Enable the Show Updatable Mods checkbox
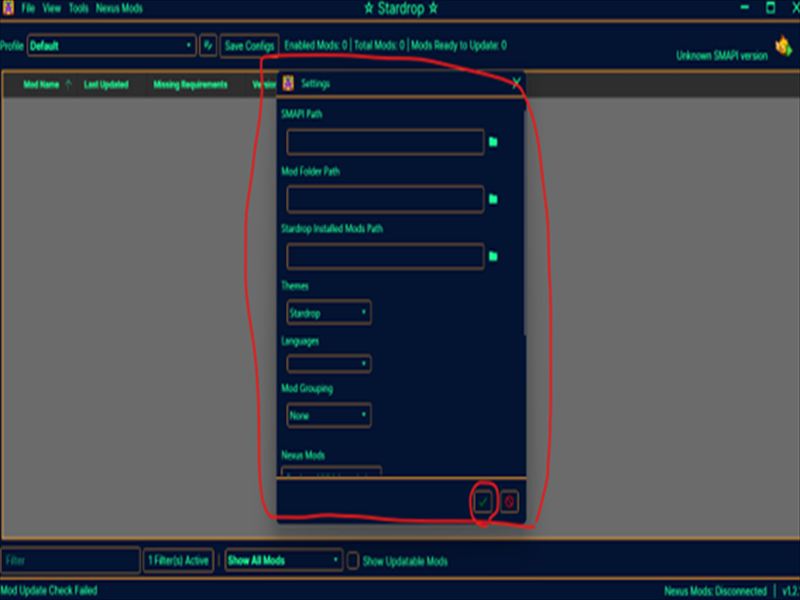The height and width of the screenshot is (600, 800). [x=353, y=561]
